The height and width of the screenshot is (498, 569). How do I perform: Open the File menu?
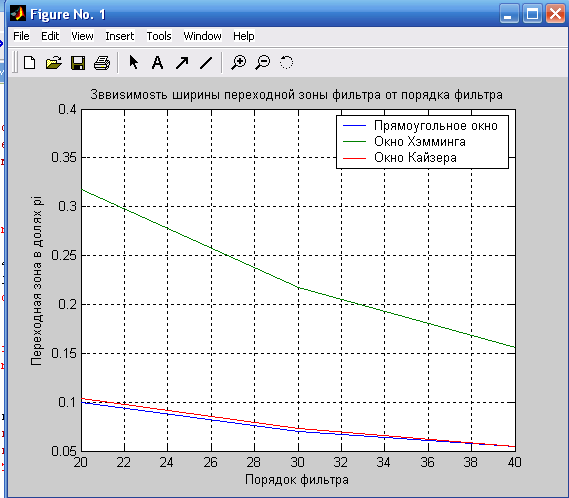tap(21, 36)
